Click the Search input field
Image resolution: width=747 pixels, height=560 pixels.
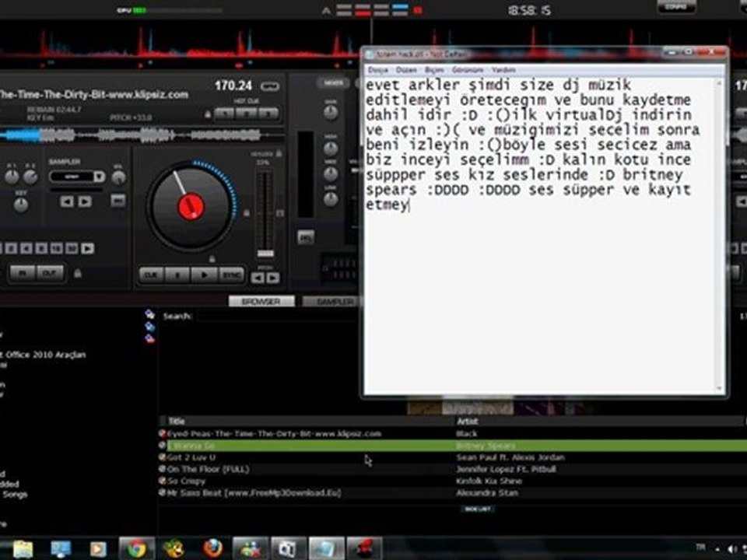click(x=276, y=317)
